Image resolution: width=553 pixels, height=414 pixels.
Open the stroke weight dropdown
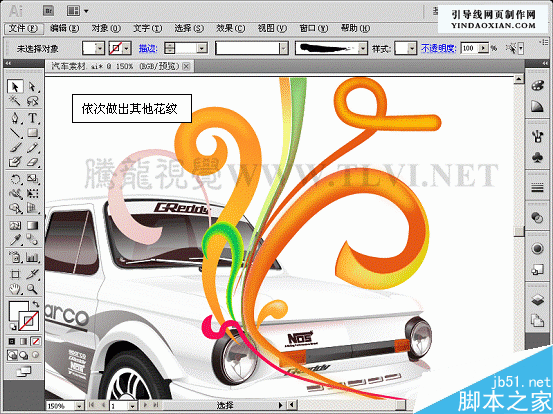click(202, 48)
